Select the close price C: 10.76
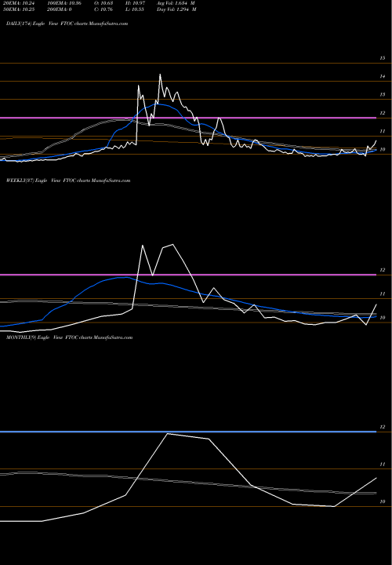392x565 pixels. [103, 9]
